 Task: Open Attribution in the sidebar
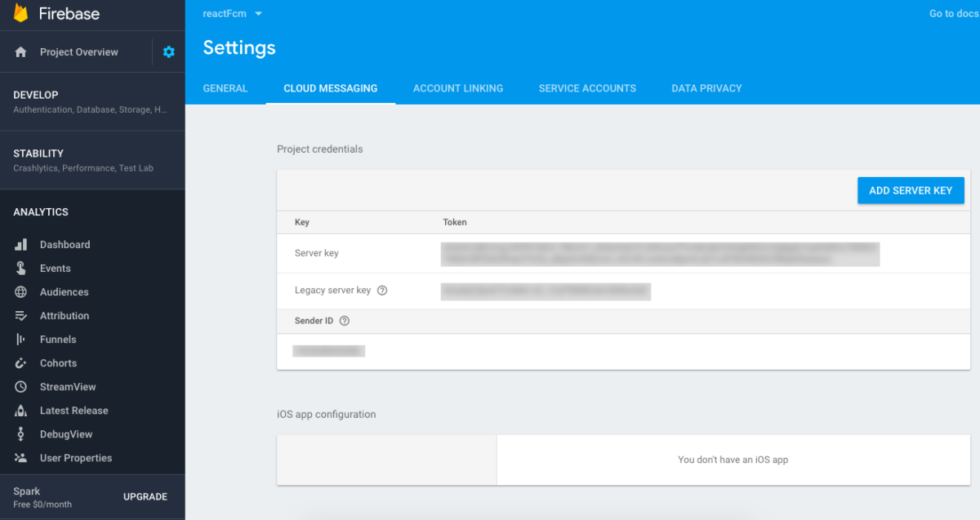tap(65, 316)
